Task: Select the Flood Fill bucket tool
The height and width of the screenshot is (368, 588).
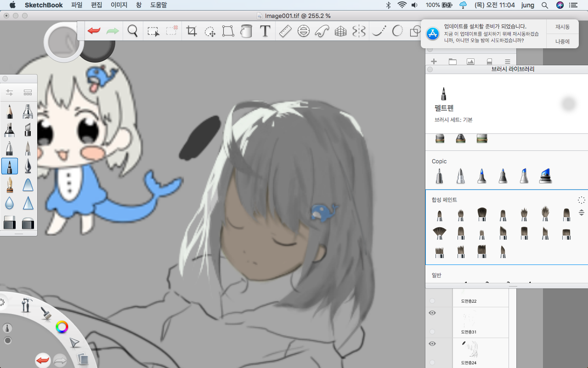Action: 247,31
